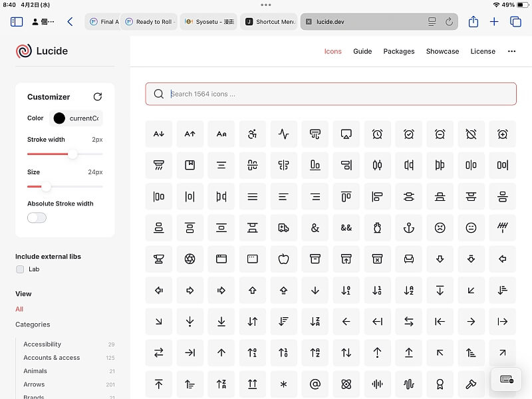Image resolution: width=532 pixels, height=399 pixels.
Task: Switch to the Shortcut Menu tab
Action: point(269,22)
